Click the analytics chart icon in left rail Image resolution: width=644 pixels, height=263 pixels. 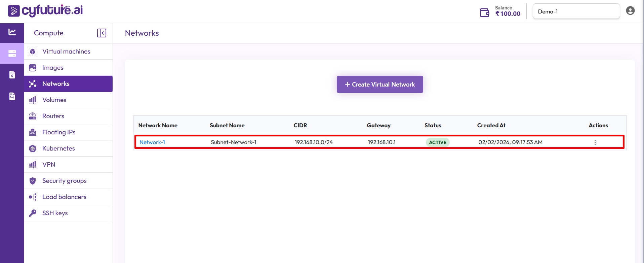coord(12,32)
